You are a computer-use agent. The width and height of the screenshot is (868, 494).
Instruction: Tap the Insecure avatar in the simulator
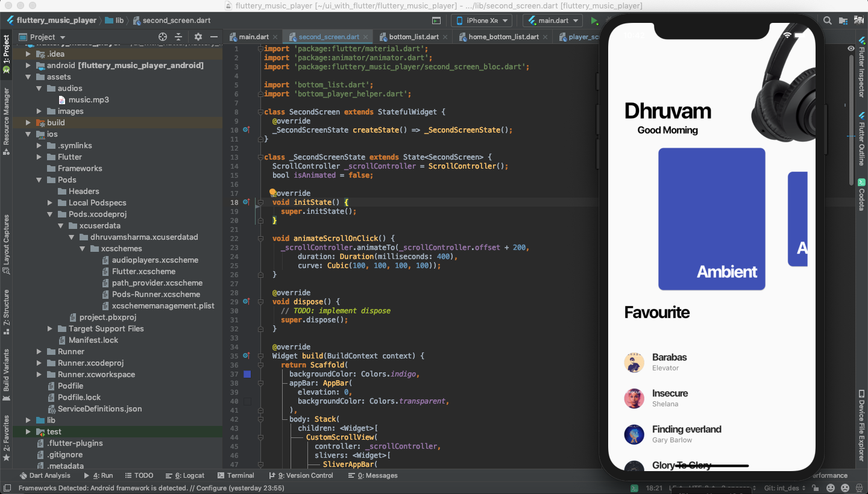click(x=634, y=398)
